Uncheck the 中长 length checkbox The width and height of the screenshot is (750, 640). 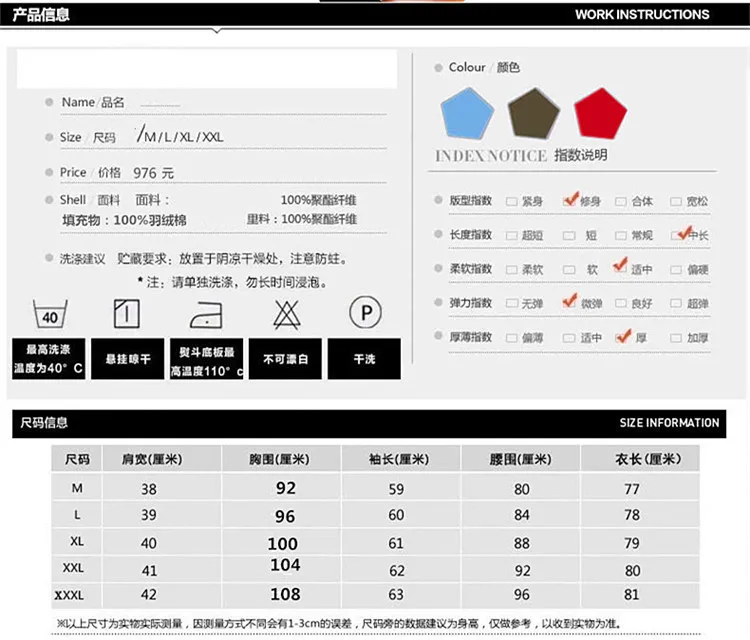(x=681, y=234)
